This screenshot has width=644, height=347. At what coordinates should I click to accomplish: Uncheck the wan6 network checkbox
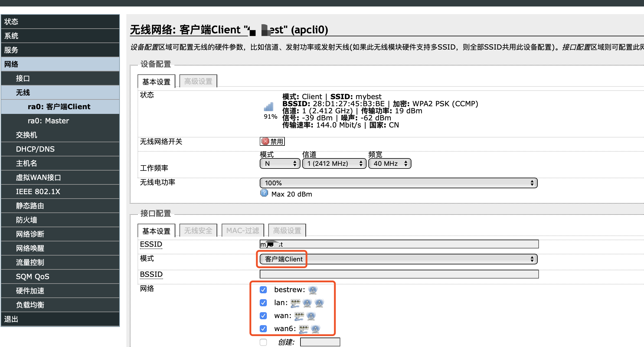(263, 328)
